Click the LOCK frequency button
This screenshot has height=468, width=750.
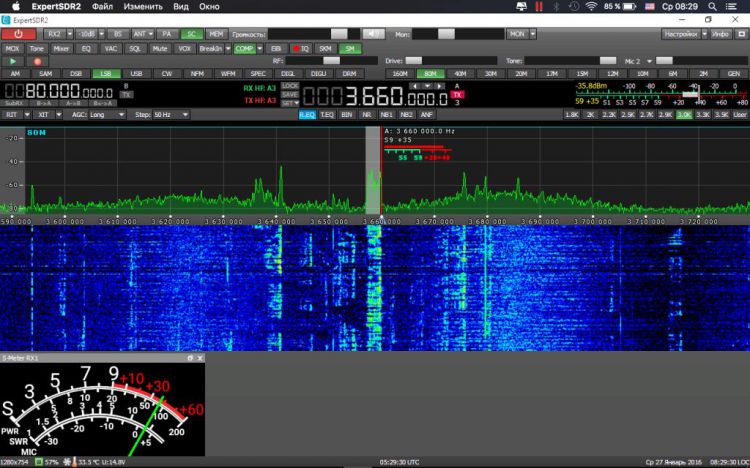(x=290, y=86)
